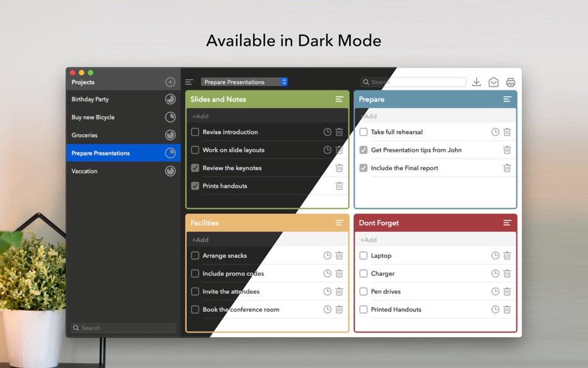The width and height of the screenshot is (588, 368).
Task: Set reminder clock for Arrange snacks
Action: pyautogui.click(x=327, y=255)
